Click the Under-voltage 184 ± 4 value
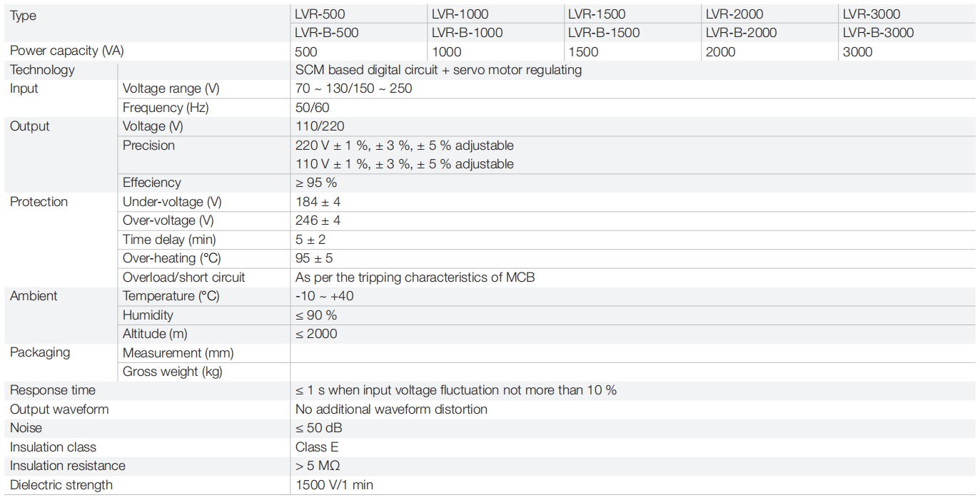 coord(318,202)
